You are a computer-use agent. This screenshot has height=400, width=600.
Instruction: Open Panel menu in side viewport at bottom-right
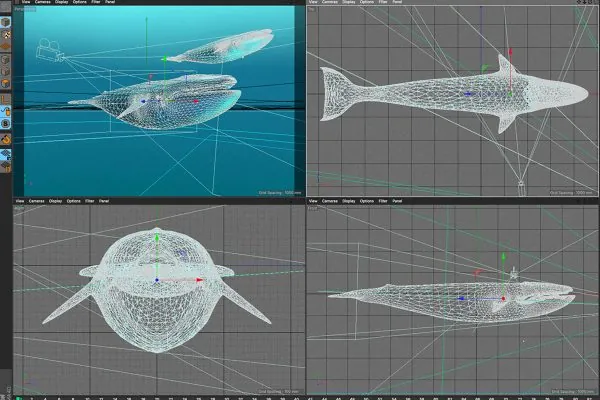click(397, 201)
